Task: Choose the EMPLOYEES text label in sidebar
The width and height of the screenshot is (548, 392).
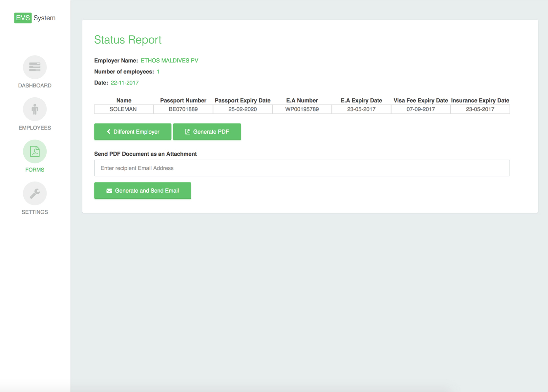Action: coord(35,128)
